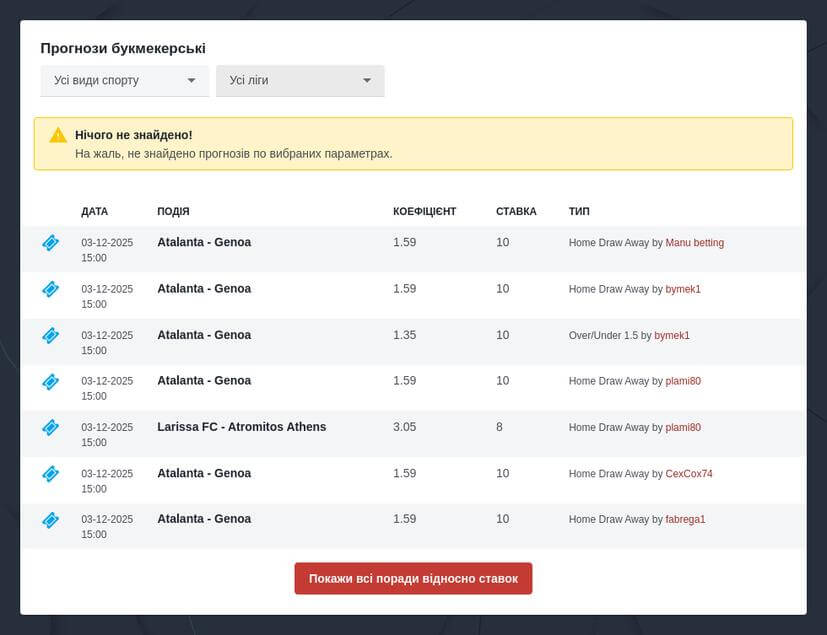Open the 'Усі види спорту' dropdown
This screenshot has width=827, height=635.
124,81
